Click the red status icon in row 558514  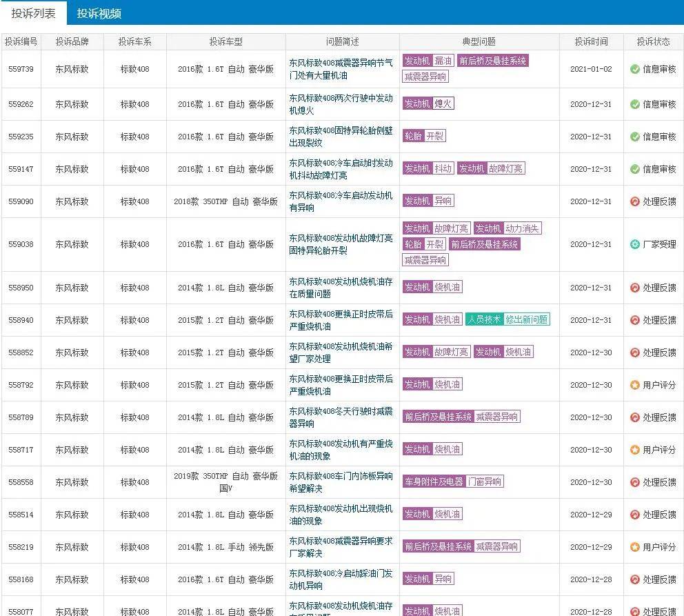635,515
